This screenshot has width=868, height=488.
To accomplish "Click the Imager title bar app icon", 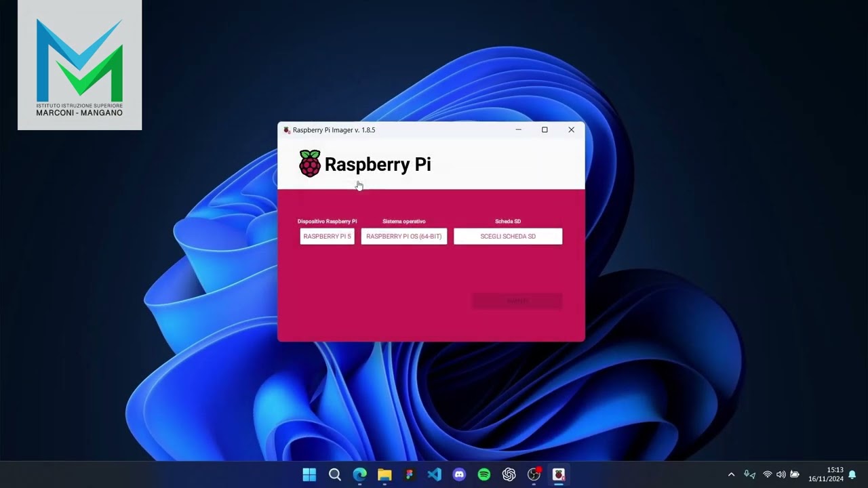I will (287, 130).
